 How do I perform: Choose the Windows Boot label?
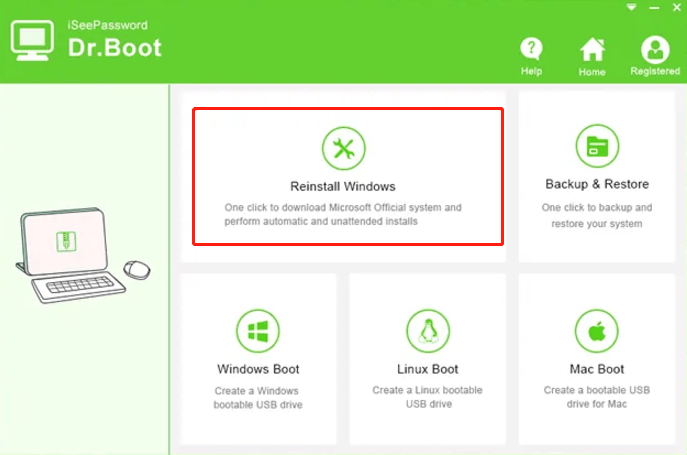point(258,369)
